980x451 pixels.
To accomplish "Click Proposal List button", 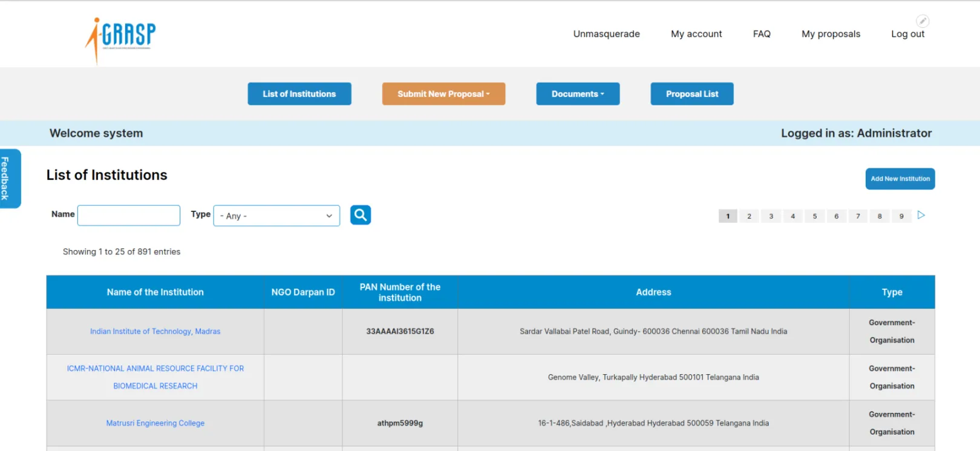I will pos(692,94).
